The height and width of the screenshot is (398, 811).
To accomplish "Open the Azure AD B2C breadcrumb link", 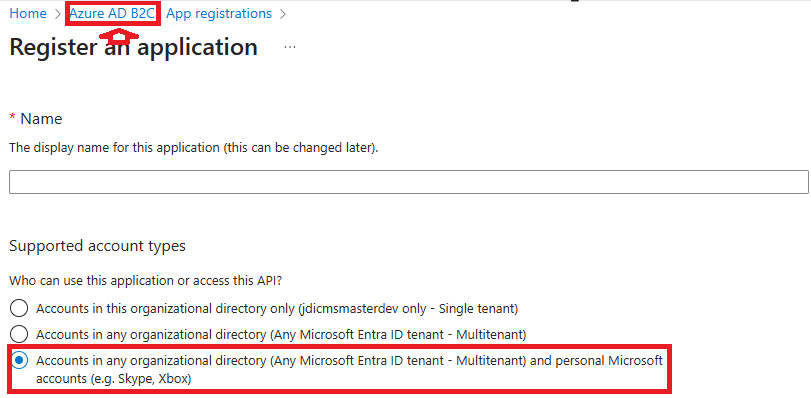I will click(x=112, y=14).
